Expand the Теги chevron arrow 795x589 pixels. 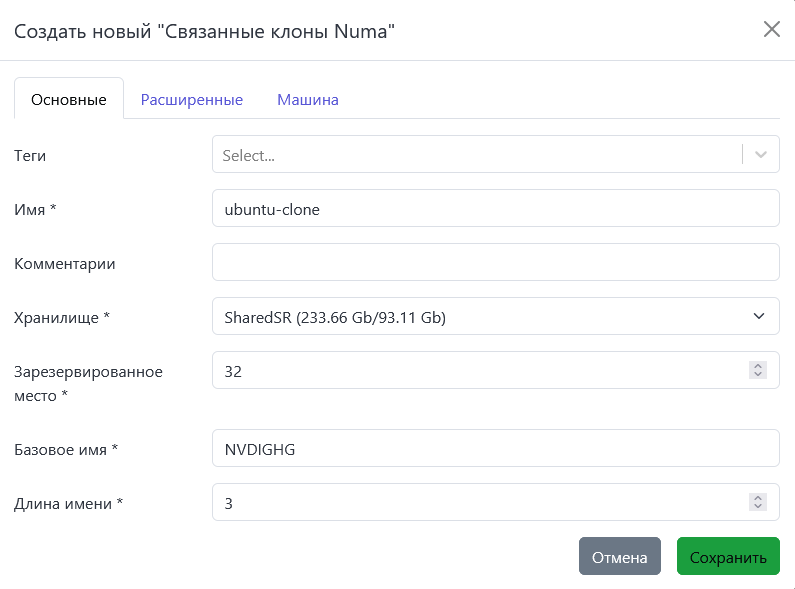tap(761, 155)
